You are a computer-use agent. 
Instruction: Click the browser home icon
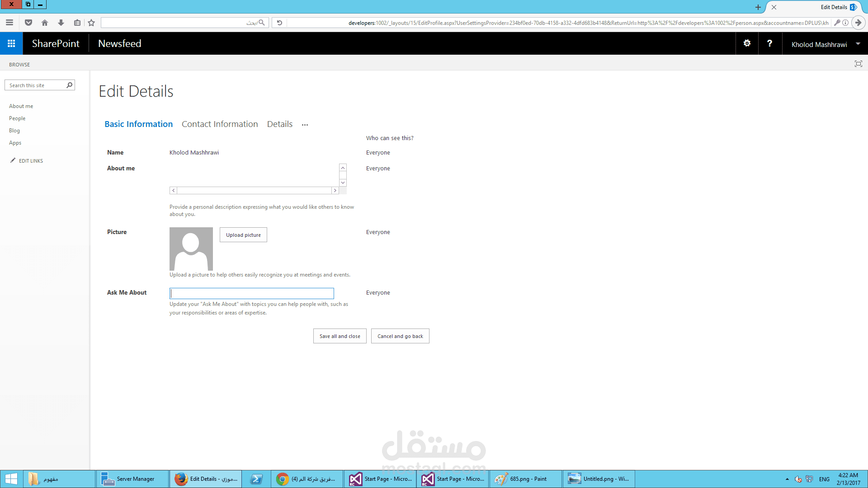click(44, 23)
